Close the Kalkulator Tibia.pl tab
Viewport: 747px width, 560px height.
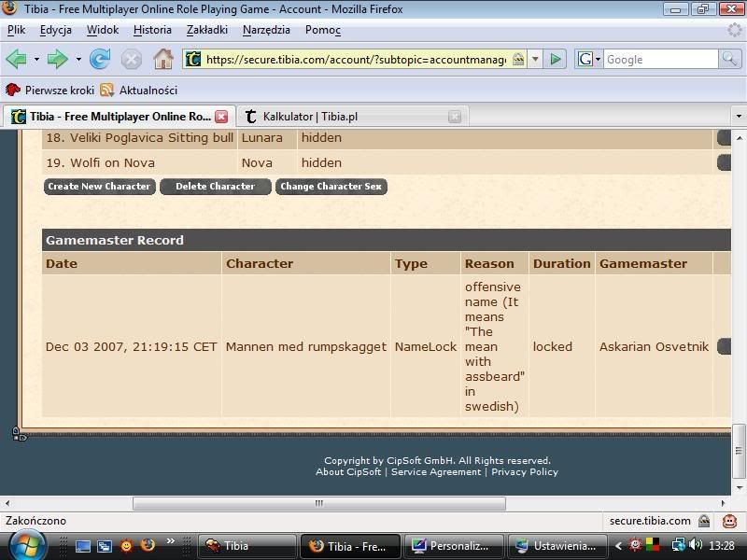coord(455,117)
